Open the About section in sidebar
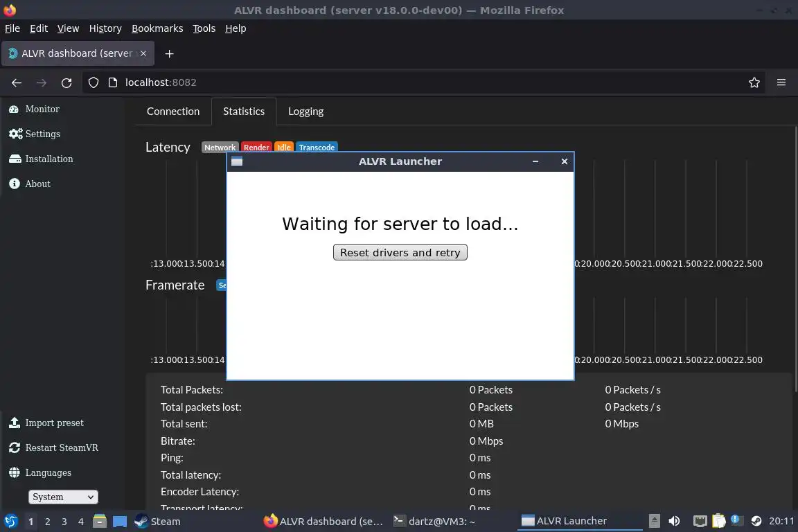 [x=30, y=184]
